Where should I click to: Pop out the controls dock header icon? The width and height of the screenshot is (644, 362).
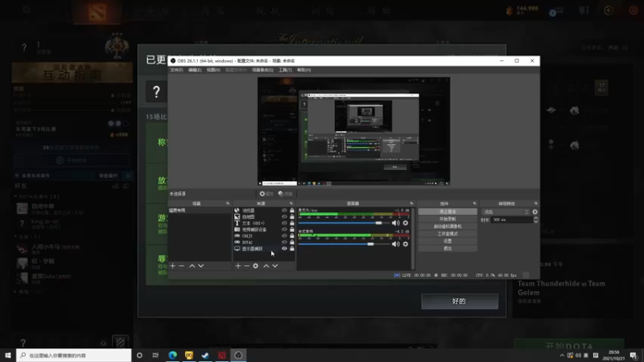point(474,204)
